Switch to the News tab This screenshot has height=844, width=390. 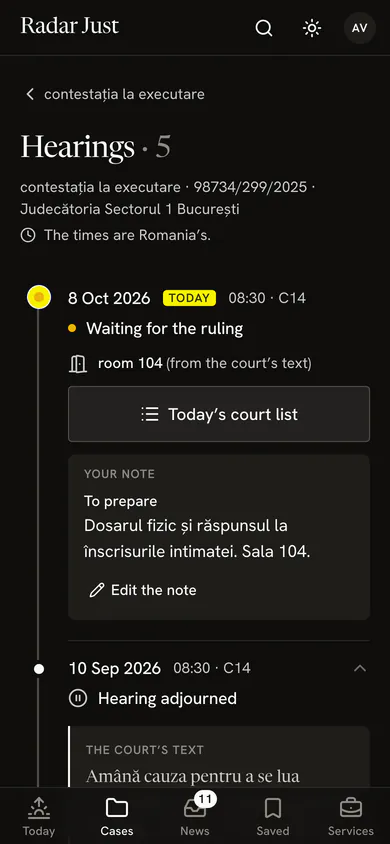[195, 817]
